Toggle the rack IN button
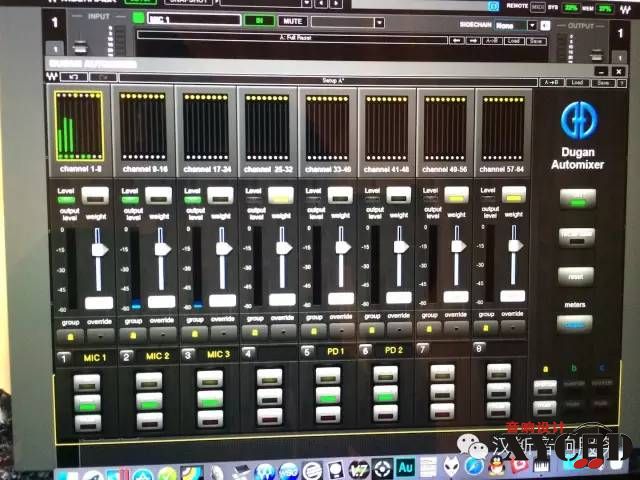640x480 pixels. click(x=259, y=20)
